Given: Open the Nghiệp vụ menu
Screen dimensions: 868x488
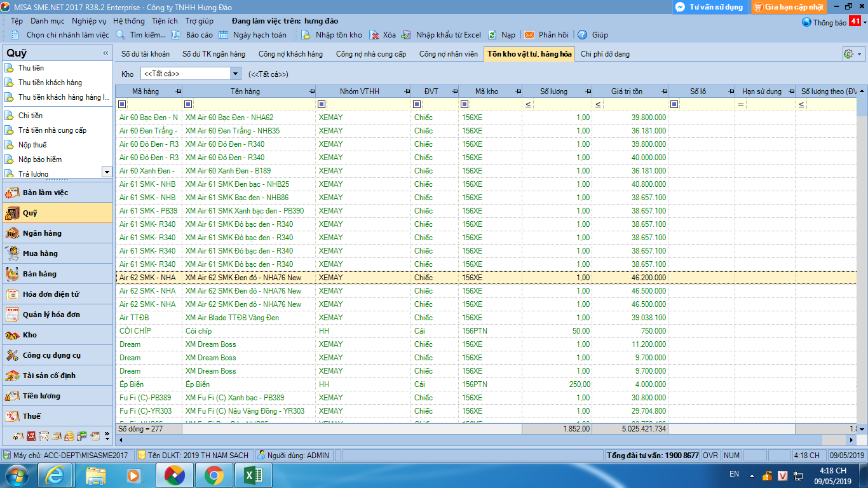Looking at the screenshot, I should pyautogui.click(x=89, y=21).
